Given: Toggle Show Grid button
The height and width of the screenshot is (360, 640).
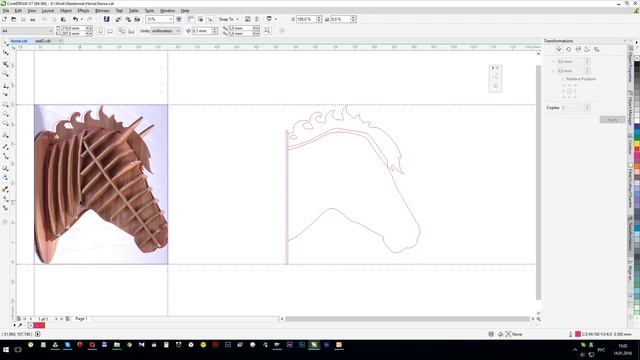Looking at the screenshot, I should pyautogui.click(x=200, y=19).
